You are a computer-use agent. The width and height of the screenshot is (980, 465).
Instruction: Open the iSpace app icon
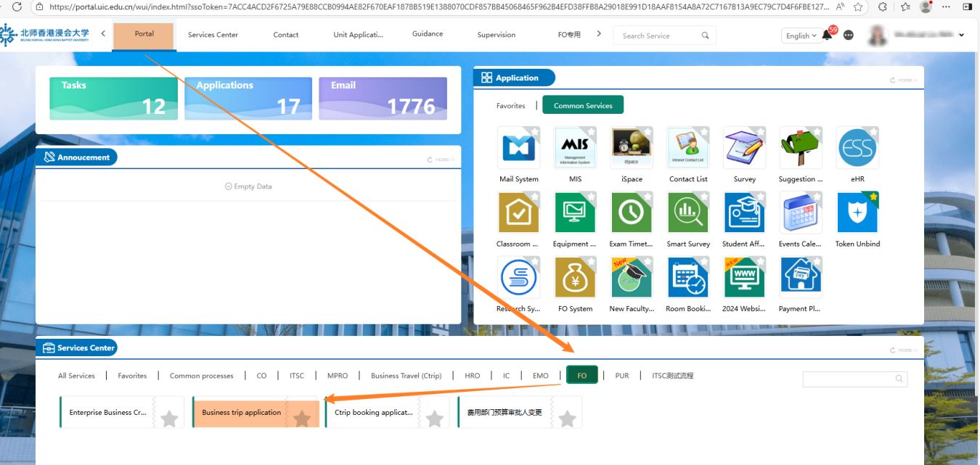632,148
